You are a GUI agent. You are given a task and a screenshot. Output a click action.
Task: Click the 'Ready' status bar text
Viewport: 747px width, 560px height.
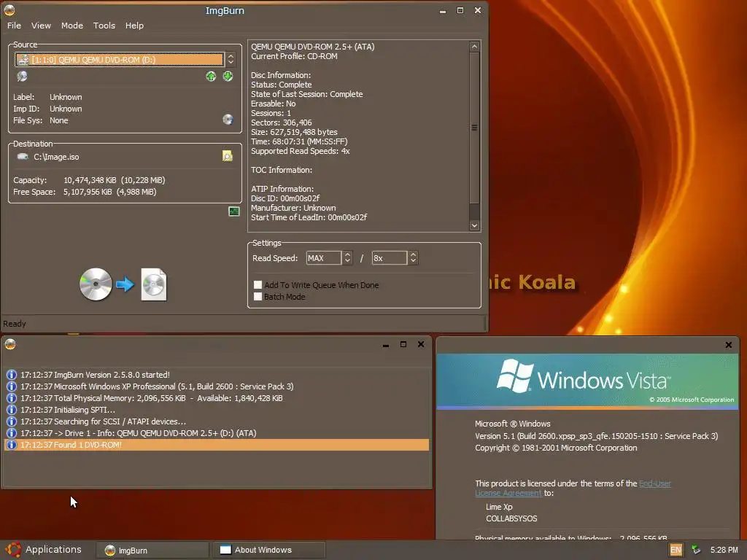click(15, 324)
